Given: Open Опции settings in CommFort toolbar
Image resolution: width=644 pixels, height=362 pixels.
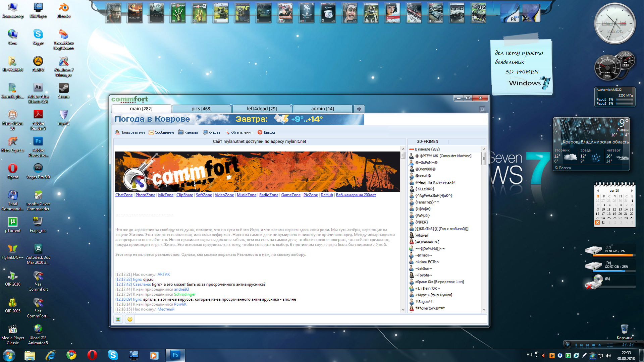Looking at the screenshot, I should [211, 132].
